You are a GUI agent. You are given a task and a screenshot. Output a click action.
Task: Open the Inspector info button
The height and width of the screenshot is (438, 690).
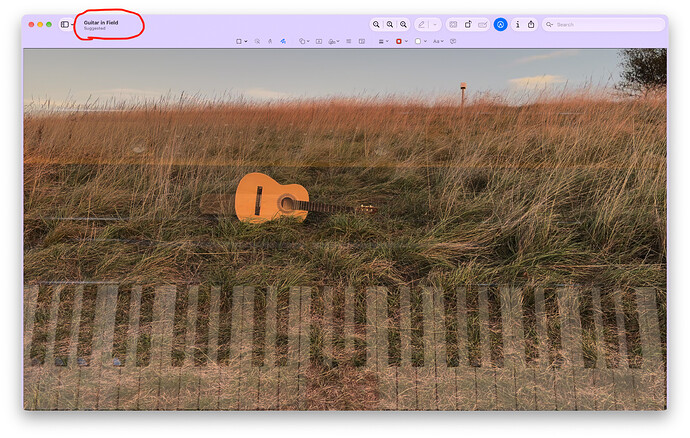click(x=518, y=25)
